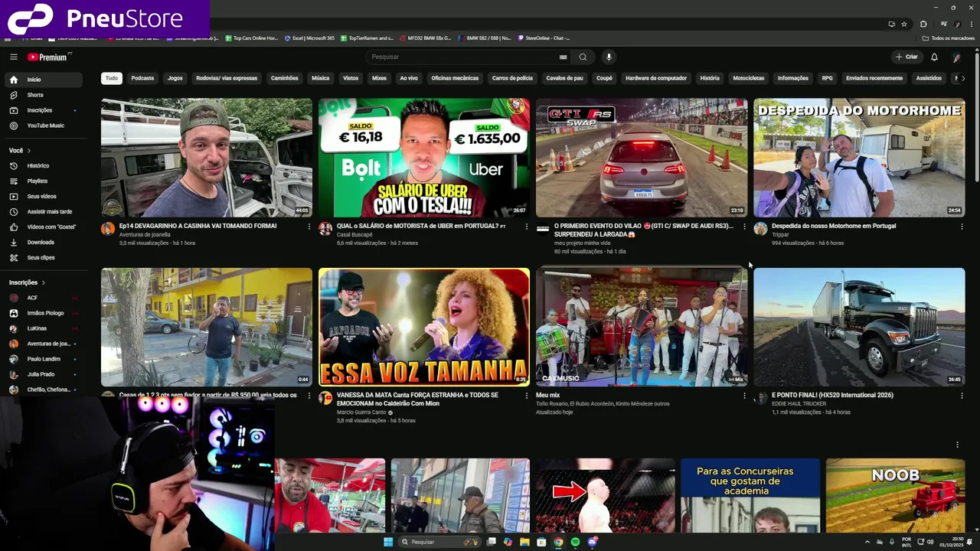Open the Salário de Uber com Tesla thumbnail
The image size is (980, 551).
click(x=424, y=158)
